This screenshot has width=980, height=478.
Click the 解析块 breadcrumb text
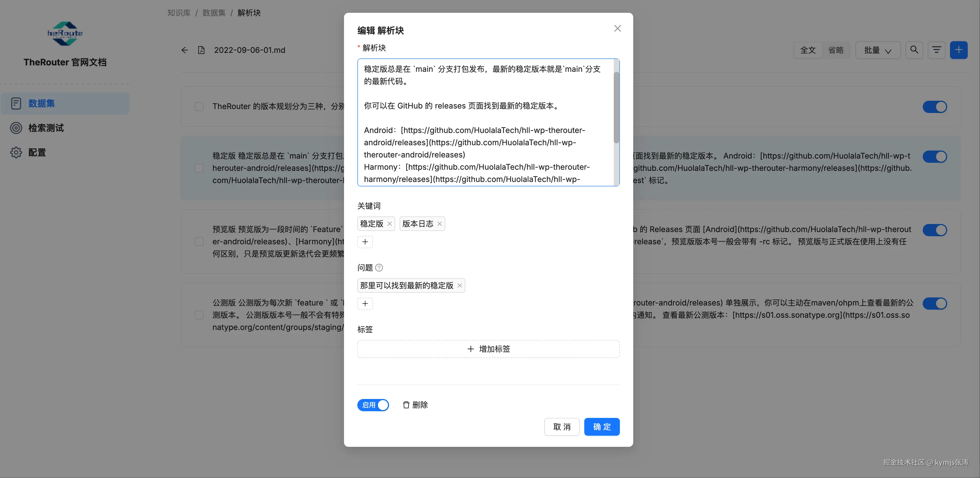coord(249,13)
